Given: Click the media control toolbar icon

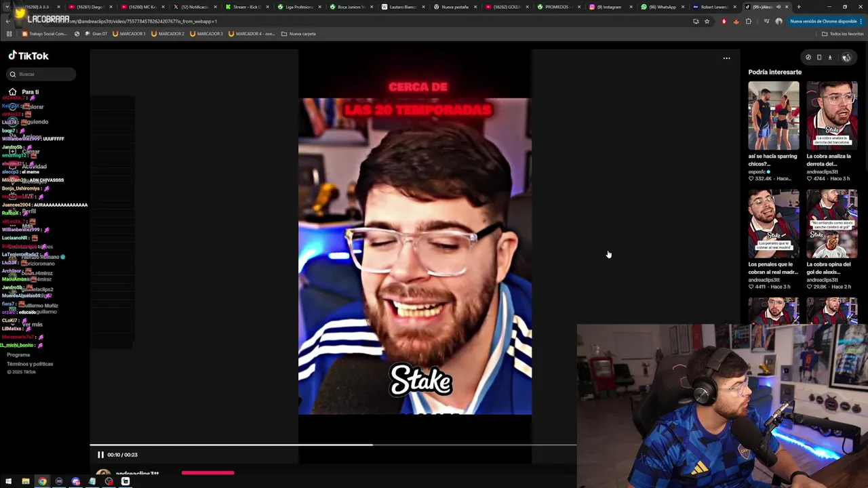Looking at the screenshot, I should point(766,21).
